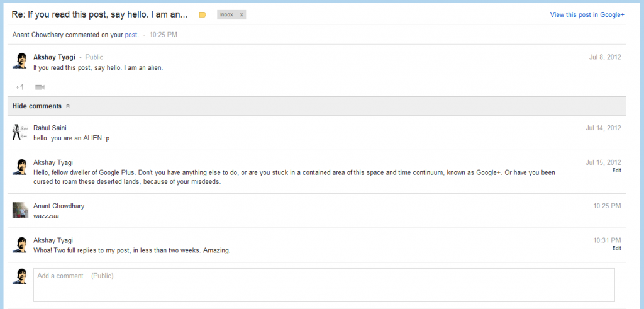
Task: Open Anant Chowdhary's commenter name
Action: [x=58, y=206]
